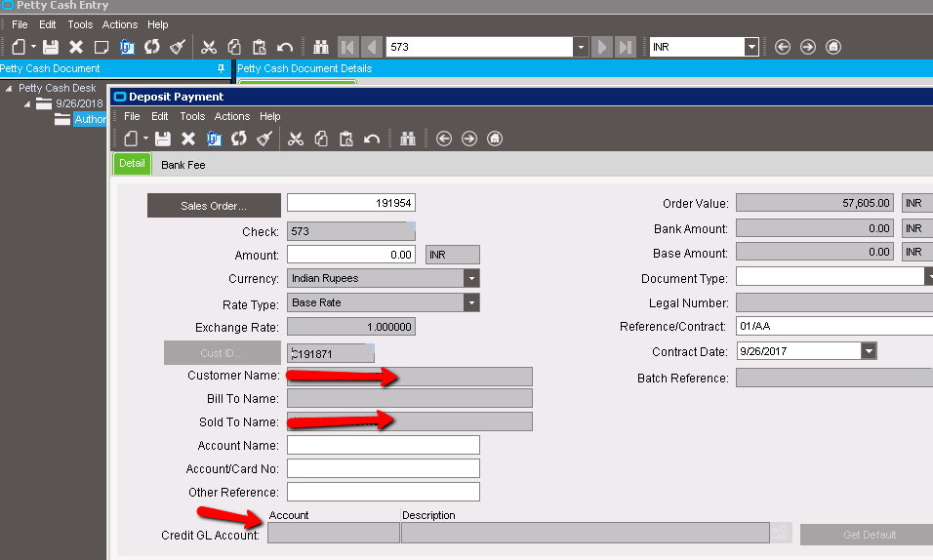Screen dimensions: 933x560
Task: Open the Contract Date picker dropdown
Action: click(x=869, y=351)
